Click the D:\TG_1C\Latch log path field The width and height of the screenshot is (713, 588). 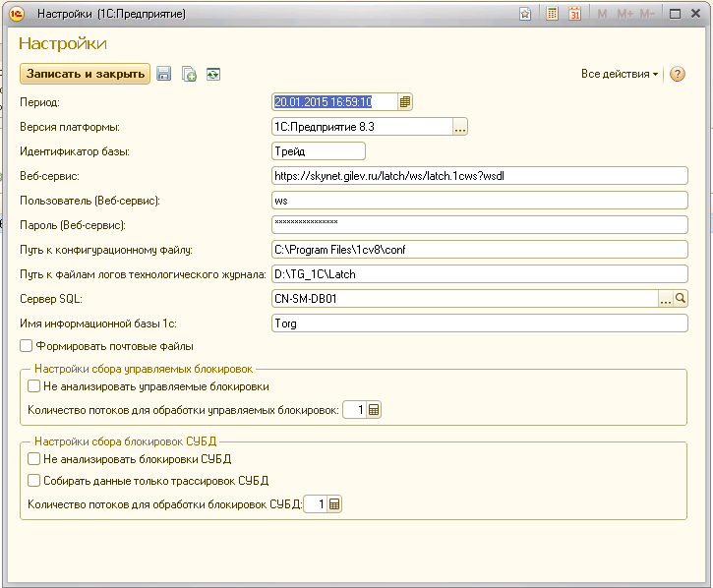(480, 274)
